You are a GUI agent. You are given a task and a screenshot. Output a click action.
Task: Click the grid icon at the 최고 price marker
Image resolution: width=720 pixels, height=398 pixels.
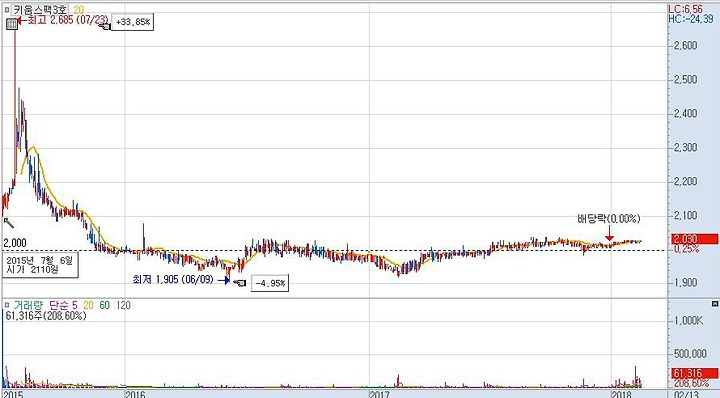(12, 23)
